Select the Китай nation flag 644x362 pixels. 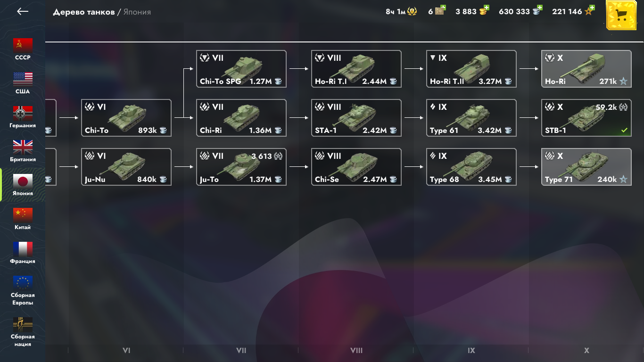pos(23,215)
